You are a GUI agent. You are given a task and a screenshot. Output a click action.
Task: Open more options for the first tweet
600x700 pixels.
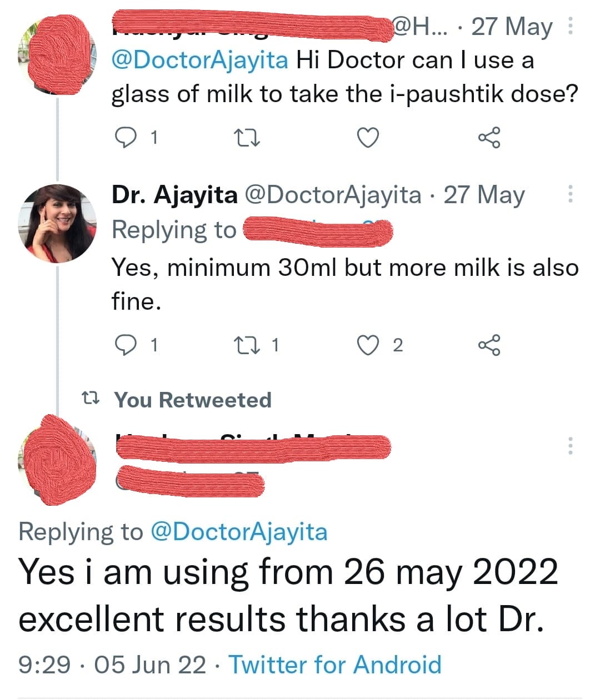[x=570, y=26]
